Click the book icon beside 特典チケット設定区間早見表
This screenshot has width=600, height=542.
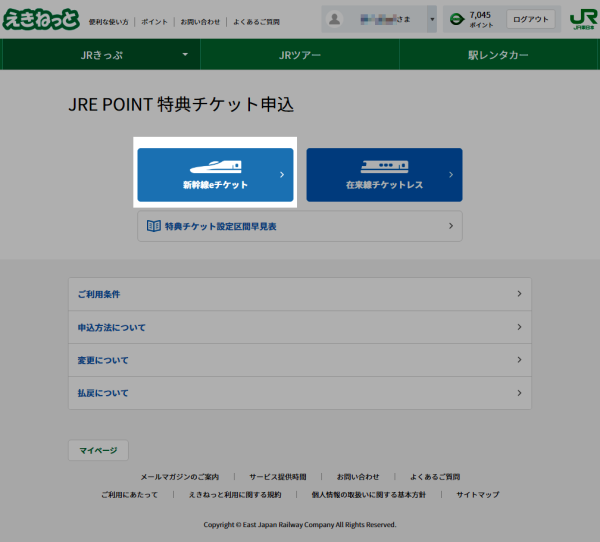(154, 226)
